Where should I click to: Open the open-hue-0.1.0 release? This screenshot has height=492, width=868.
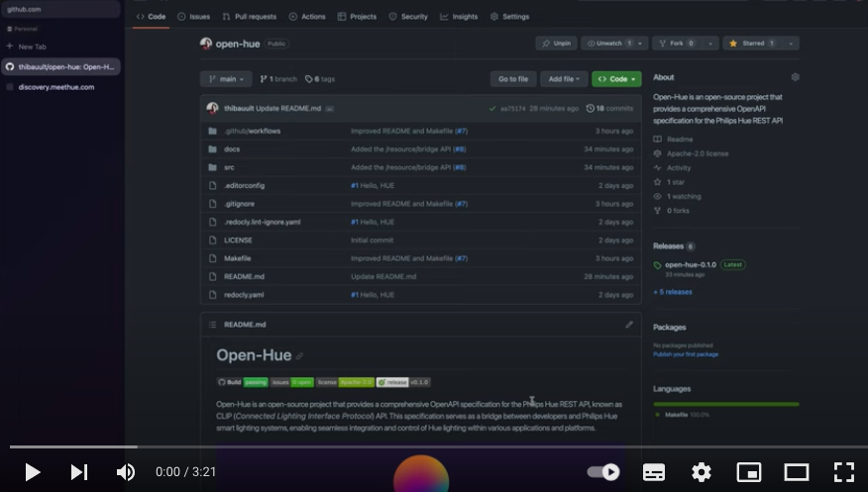pyautogui.click(x=691, y=264)
